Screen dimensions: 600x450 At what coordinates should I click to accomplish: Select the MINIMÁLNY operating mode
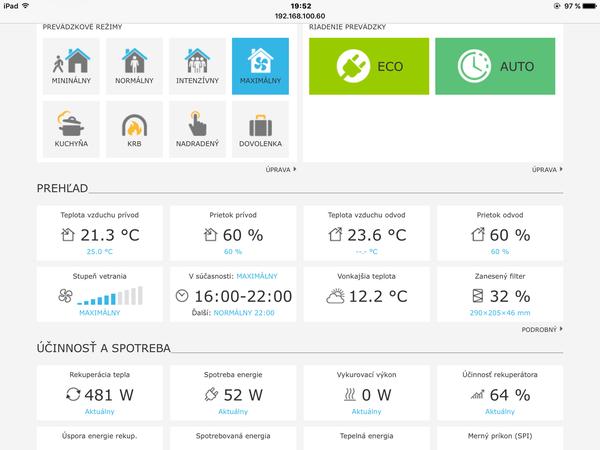72,66
